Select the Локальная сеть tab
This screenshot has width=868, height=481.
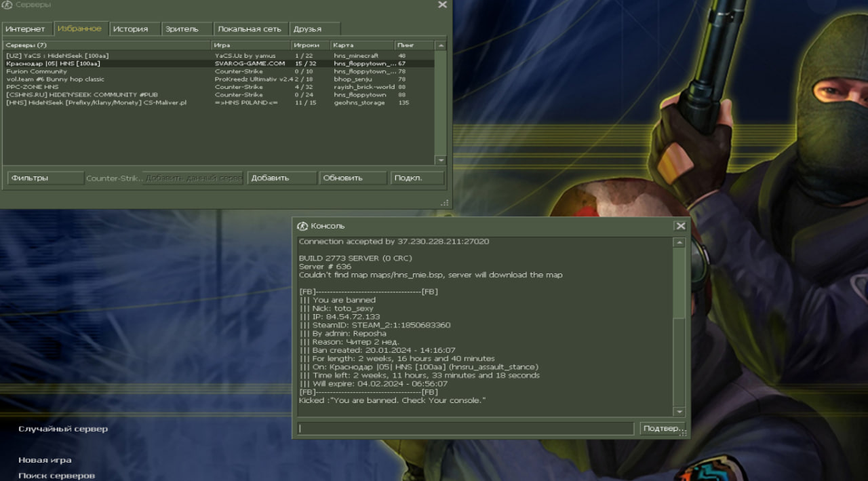point(250,29)
